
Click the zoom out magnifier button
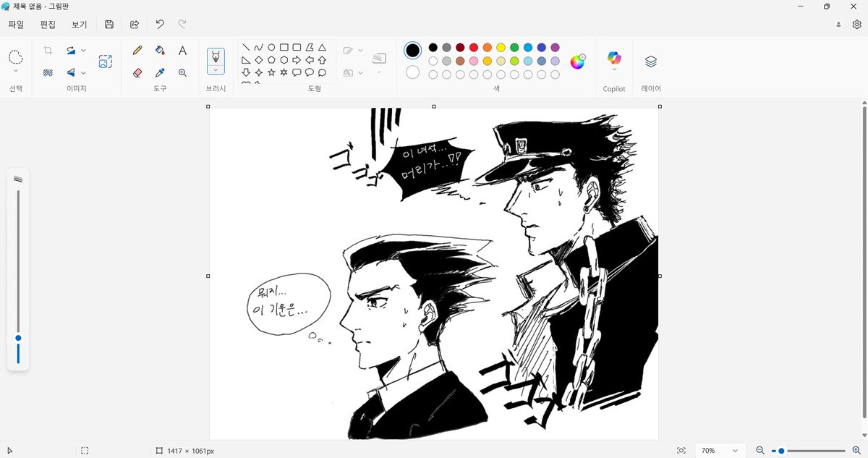(760, 450)
